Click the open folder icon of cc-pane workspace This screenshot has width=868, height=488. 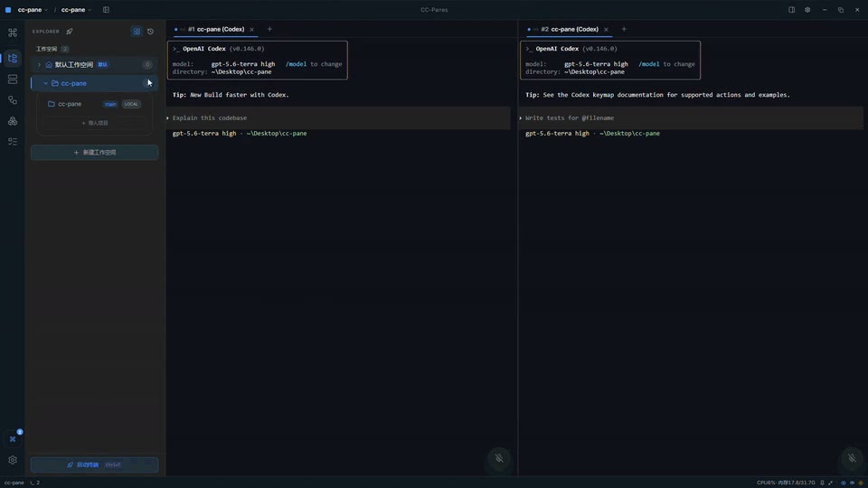tap(55, 83)
